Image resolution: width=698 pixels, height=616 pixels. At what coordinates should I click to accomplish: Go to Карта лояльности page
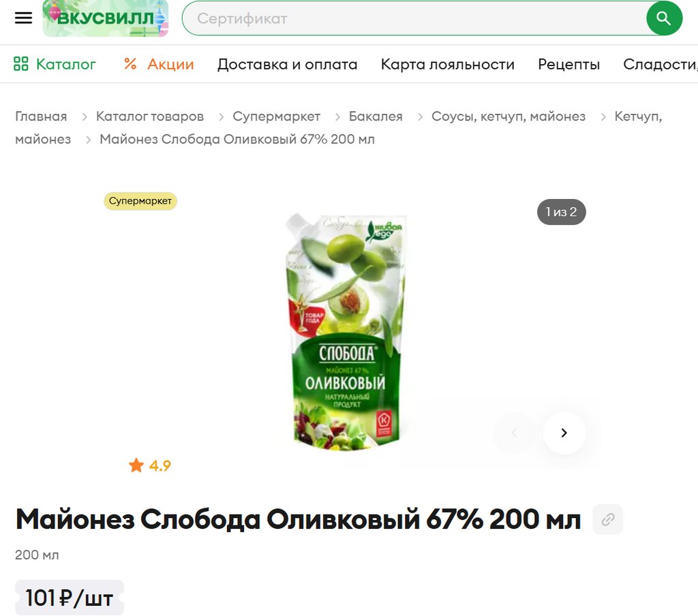click(x=447, y=64)
